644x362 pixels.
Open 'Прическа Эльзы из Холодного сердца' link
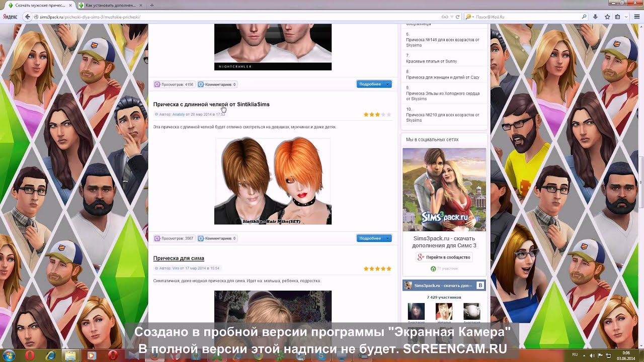pos(443,96)
